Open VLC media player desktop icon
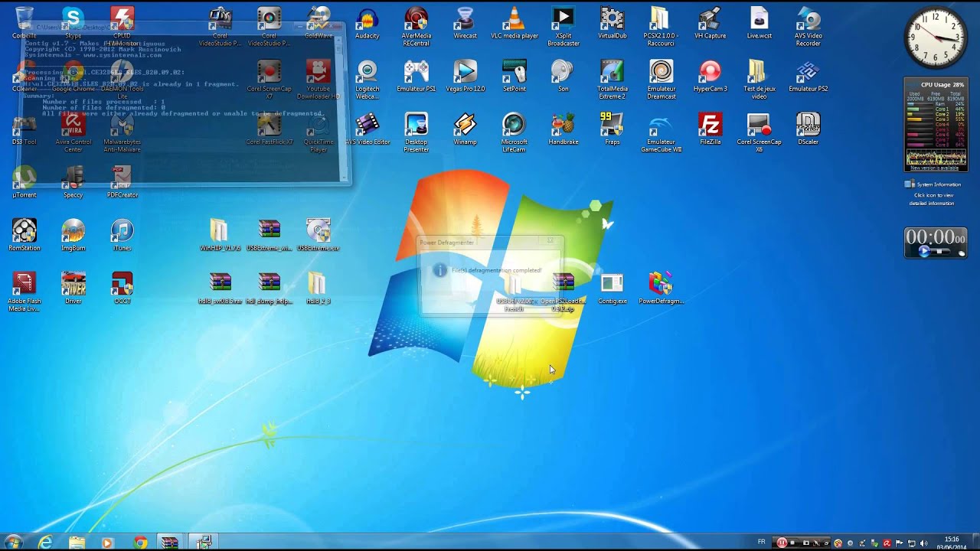The image size is (980, 551). coord(514,22)
